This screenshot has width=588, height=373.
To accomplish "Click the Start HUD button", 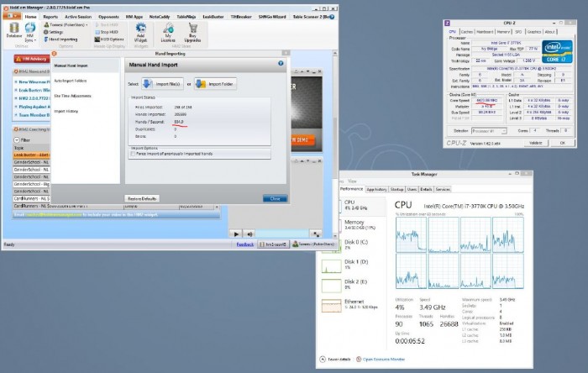I will click(107, 24).
